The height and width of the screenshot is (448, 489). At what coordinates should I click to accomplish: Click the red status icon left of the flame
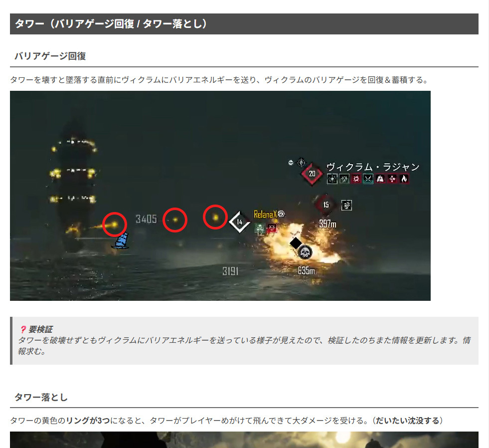click(392, 179)
